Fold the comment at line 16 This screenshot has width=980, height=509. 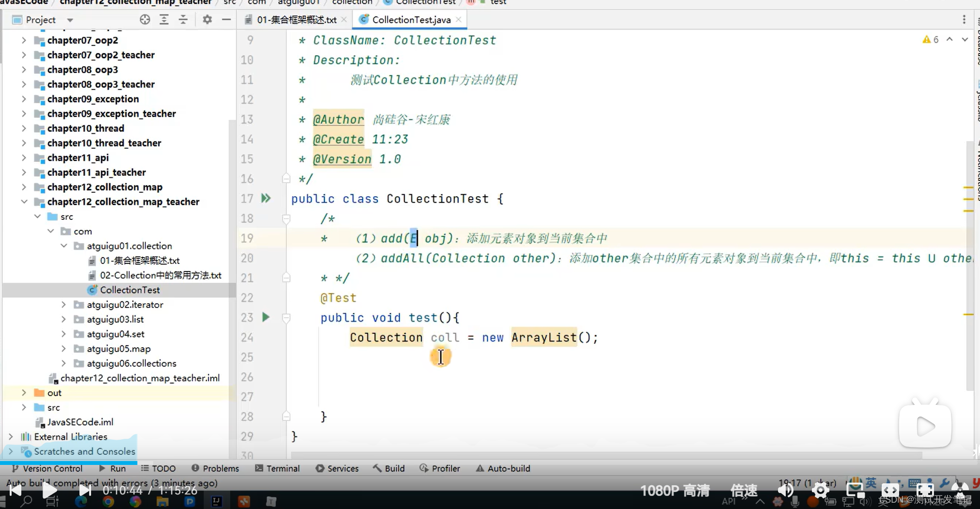[286, 179]
